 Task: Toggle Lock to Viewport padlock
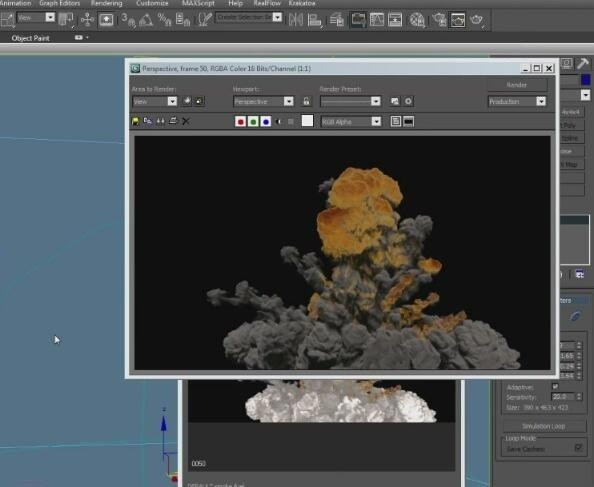(x=306, y=101)
